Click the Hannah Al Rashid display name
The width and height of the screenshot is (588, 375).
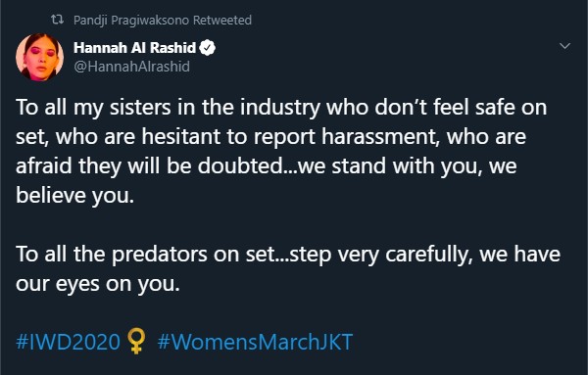134,48
